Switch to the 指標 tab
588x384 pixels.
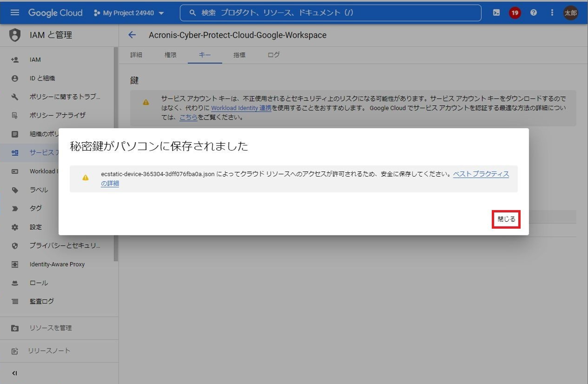(239, 55)
